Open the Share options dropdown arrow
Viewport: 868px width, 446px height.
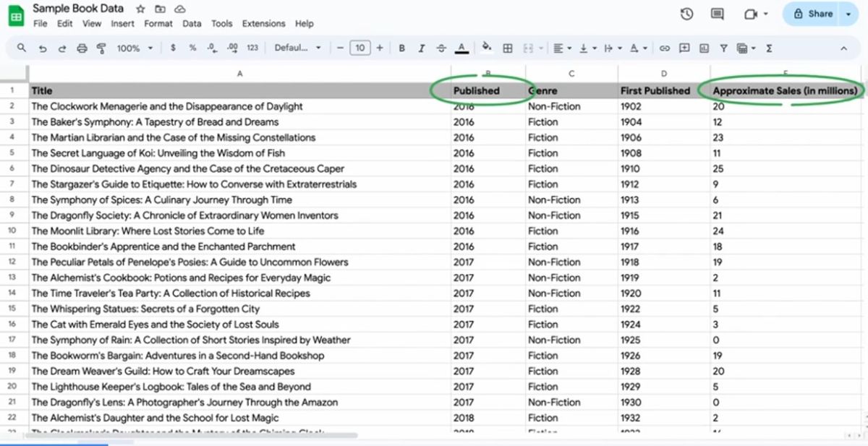point(848,14)
